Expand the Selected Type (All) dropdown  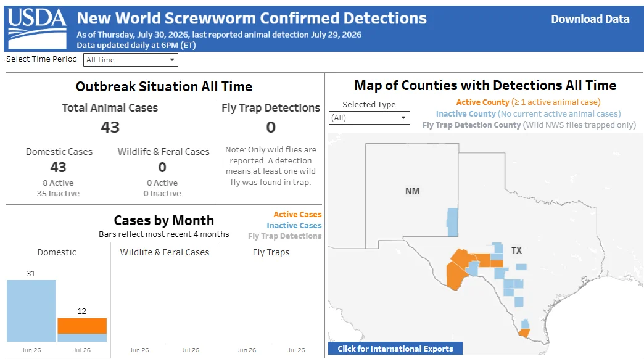(x=369, y=118)
